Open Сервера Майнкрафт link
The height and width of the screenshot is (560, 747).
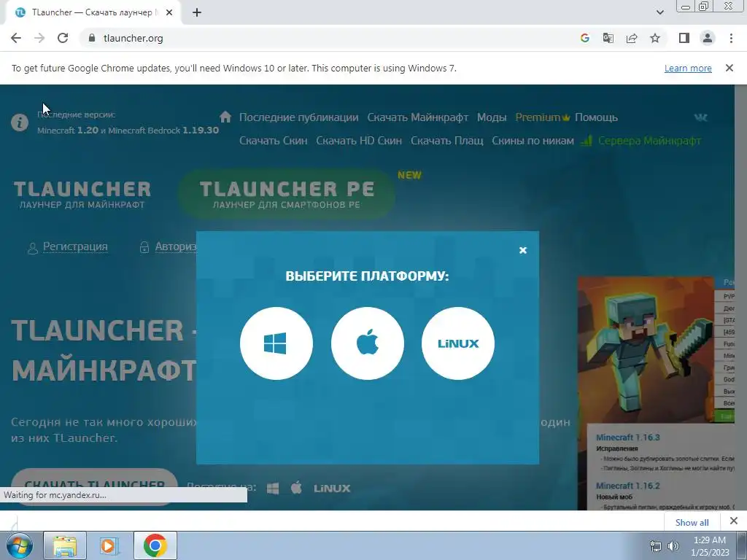(649, 141)
